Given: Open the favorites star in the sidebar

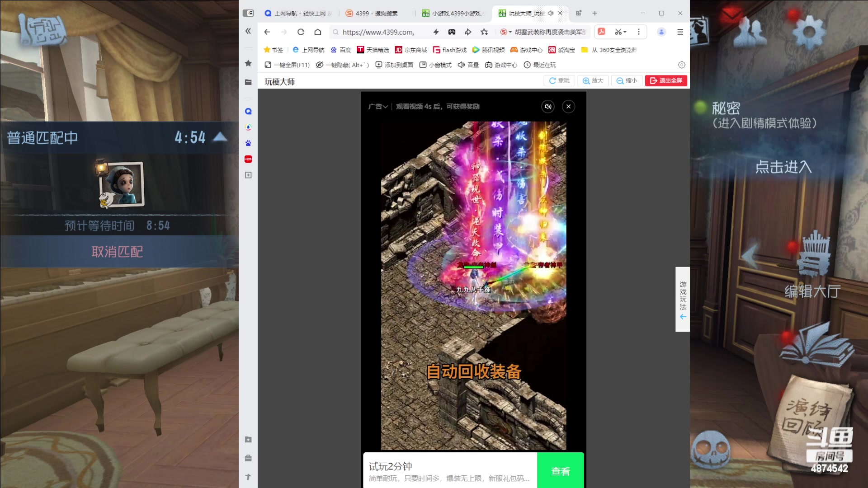Looking at the screenshot, I should (248, 63).
